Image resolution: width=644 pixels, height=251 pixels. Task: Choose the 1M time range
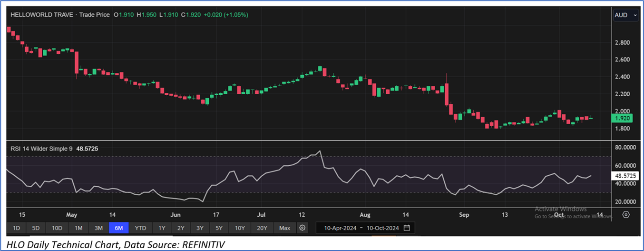pos(78,228)
